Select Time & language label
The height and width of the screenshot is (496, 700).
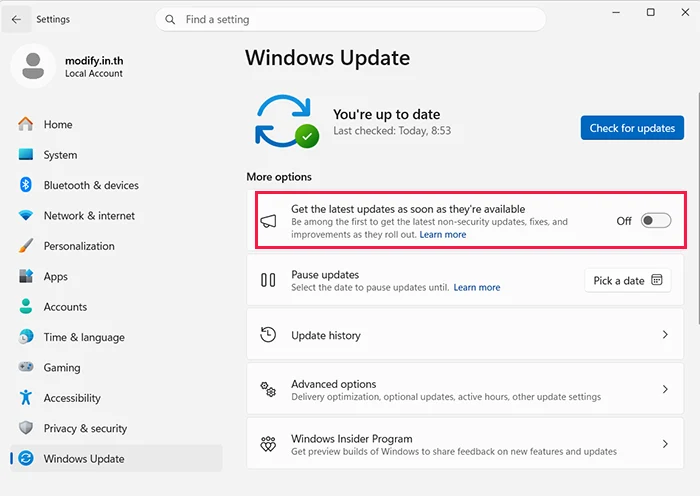tap(84, 338)
